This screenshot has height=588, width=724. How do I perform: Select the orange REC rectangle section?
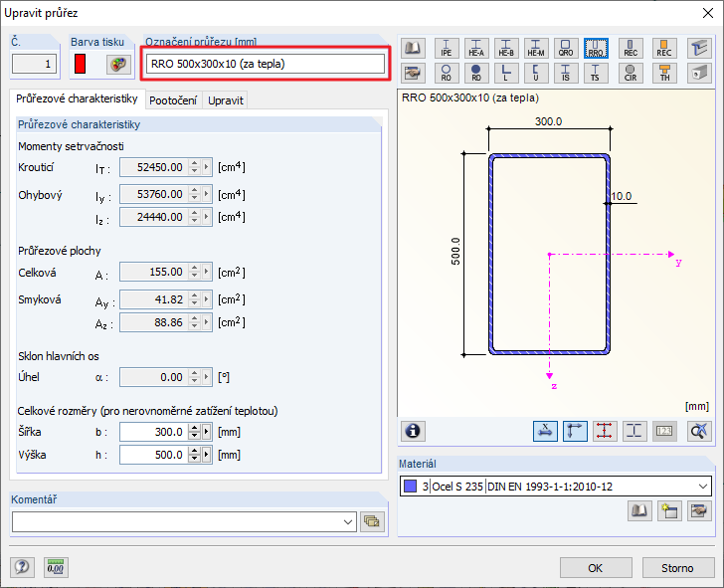(664, 48)
